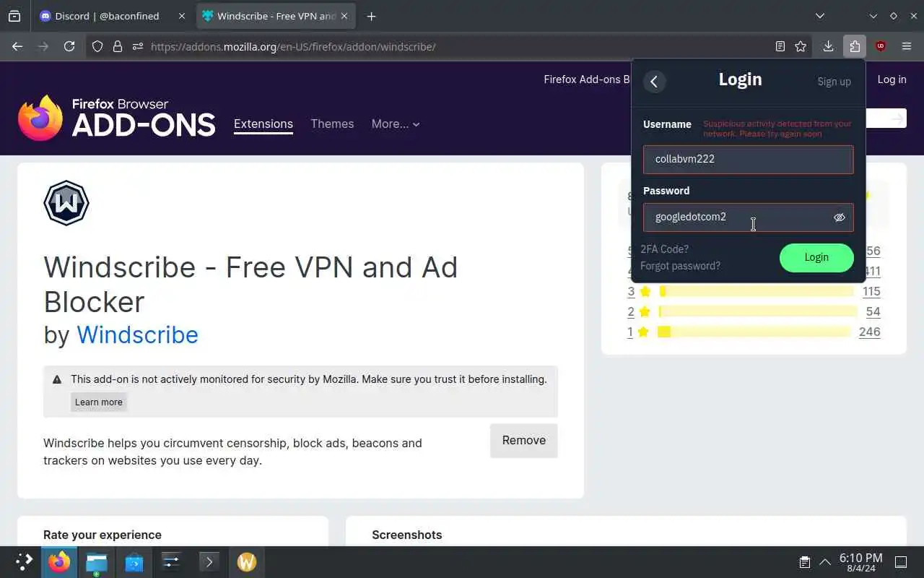
Task: Open system settings taskbar icon
Action: (x=172, y=562)
